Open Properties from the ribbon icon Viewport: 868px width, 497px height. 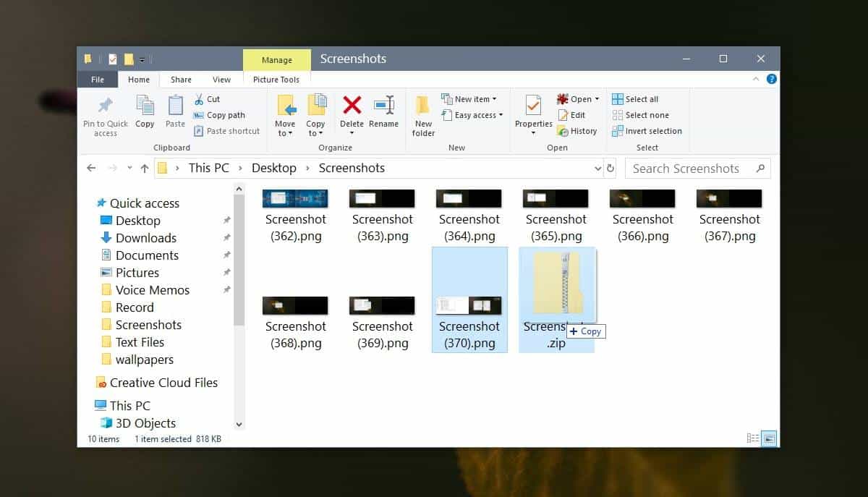click(x=533, y=109)
